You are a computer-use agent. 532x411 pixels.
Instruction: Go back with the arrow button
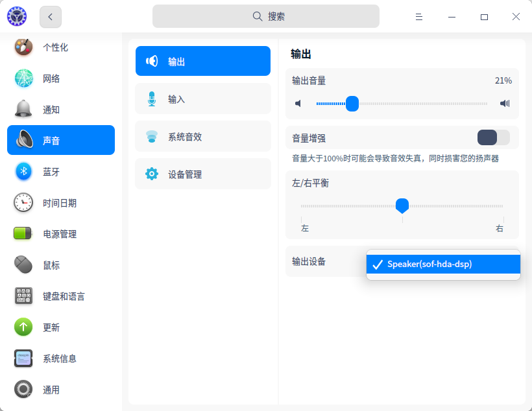click(x=51, y=17)
